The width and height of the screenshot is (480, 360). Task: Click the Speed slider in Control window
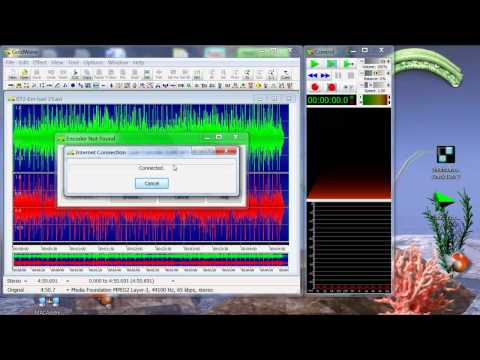pos(375,85)
